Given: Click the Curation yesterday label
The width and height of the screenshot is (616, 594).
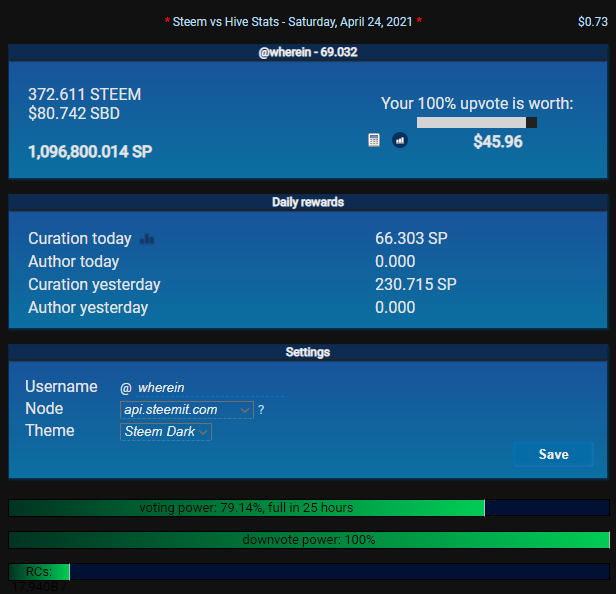Looking at the screenshot, I should coord(94,284).
